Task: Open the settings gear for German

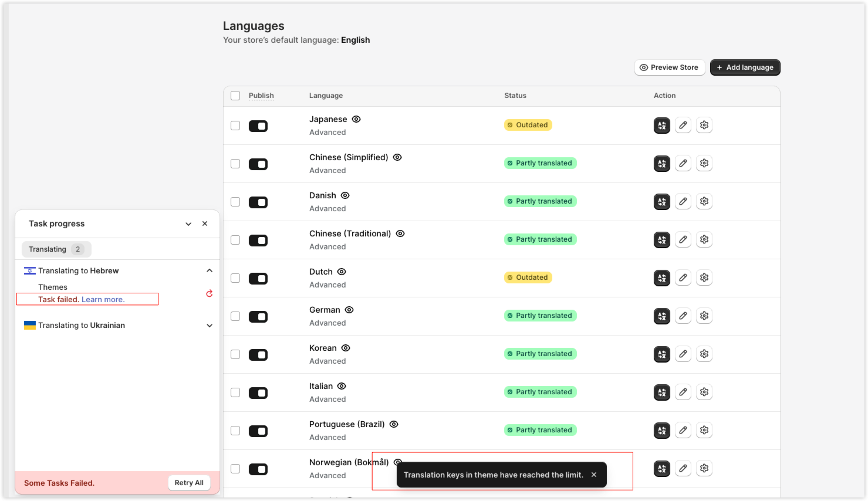Action: (704, 316)
